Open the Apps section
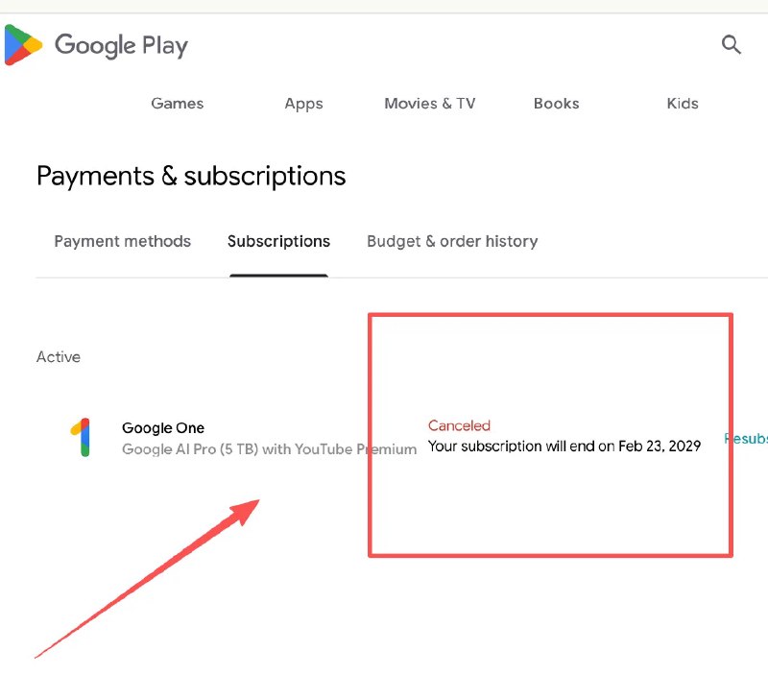 coord(303,104)
